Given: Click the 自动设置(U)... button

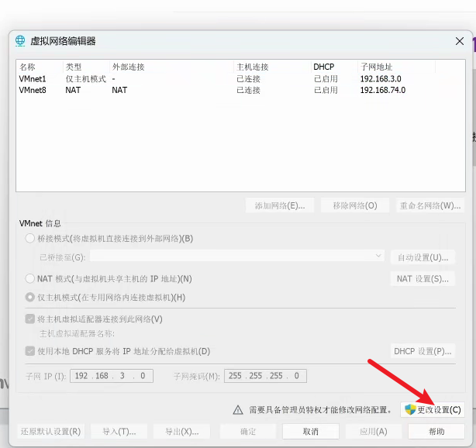Looking at the screenshot, I should [423, 257].
